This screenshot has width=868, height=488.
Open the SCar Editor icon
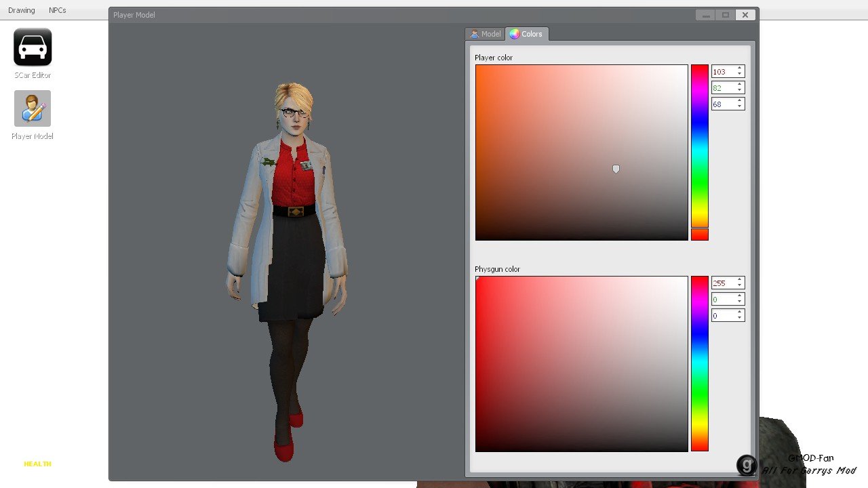pos(33,47)
